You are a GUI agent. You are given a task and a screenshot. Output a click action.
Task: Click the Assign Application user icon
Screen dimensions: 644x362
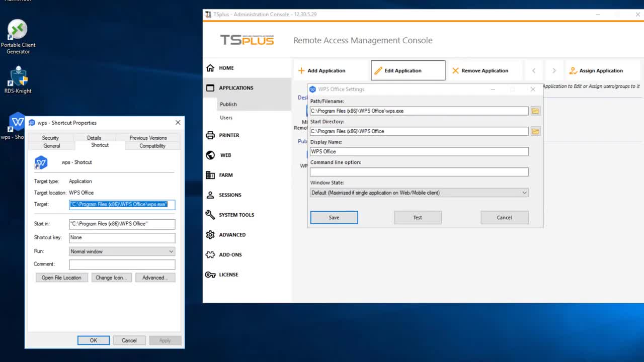573,71
